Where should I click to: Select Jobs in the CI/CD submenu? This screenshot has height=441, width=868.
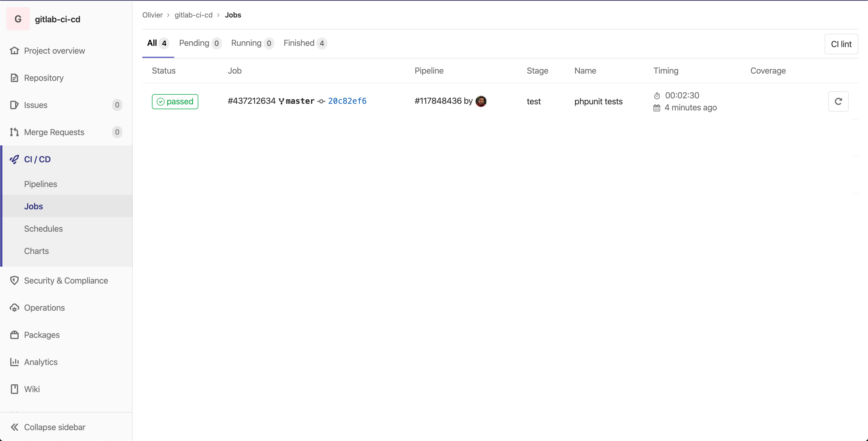[33, 206]
